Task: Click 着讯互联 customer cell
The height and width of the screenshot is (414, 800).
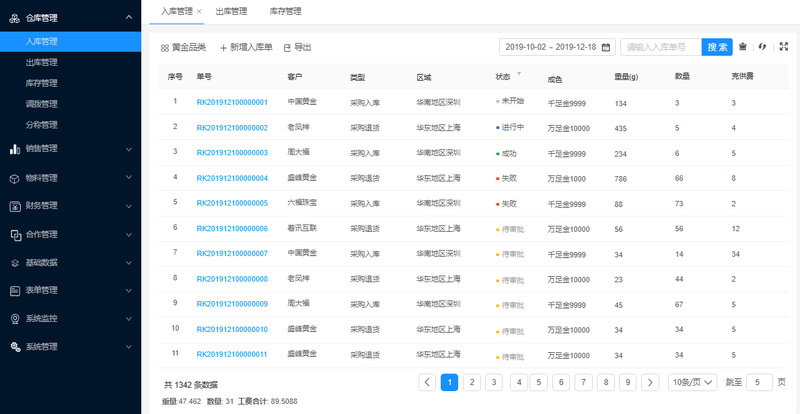Action: click(302, 228)
